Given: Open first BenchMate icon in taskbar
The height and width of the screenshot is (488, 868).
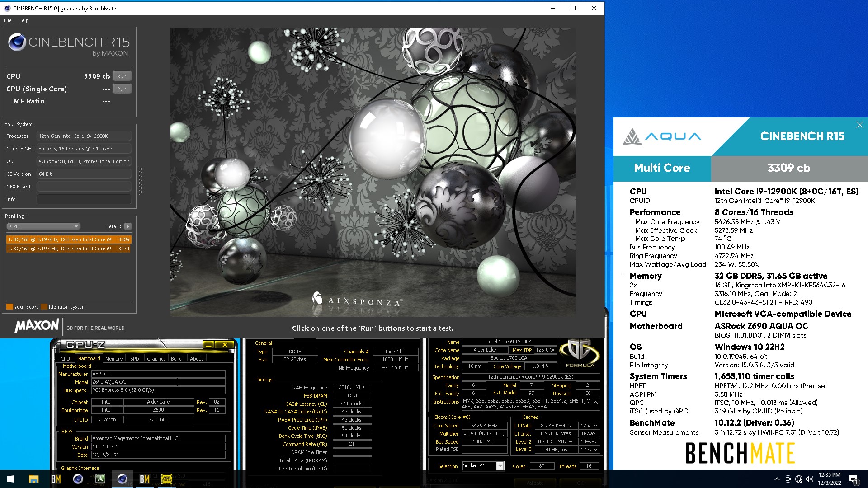Looking at the screenshot, I should click(x=56, y=479).
